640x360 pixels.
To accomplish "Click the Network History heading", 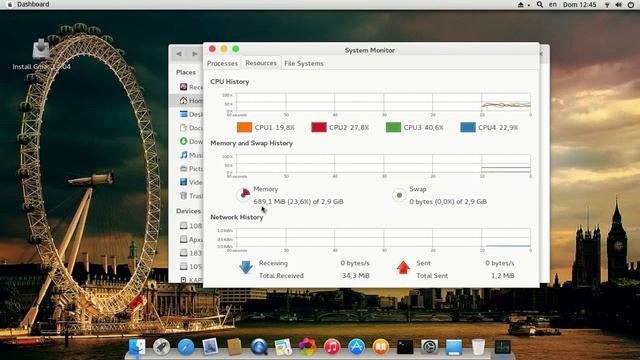I will (237, 217).
